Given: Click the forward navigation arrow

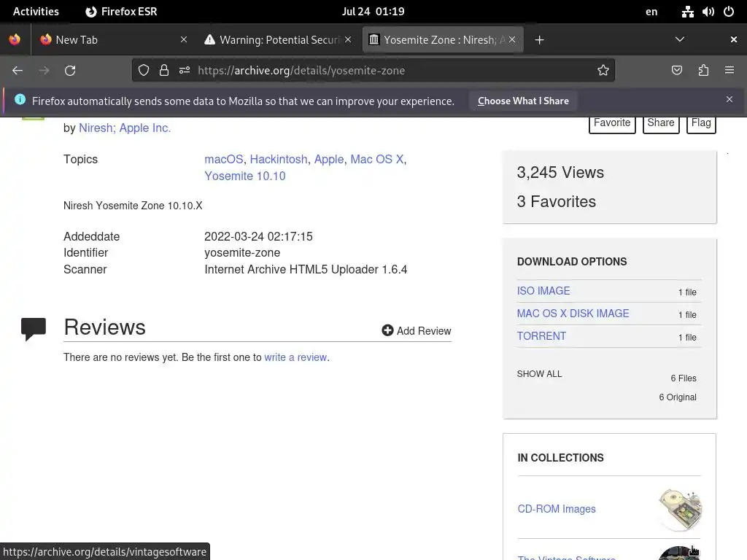Looking at the screenshot, I should click(44, 71).
